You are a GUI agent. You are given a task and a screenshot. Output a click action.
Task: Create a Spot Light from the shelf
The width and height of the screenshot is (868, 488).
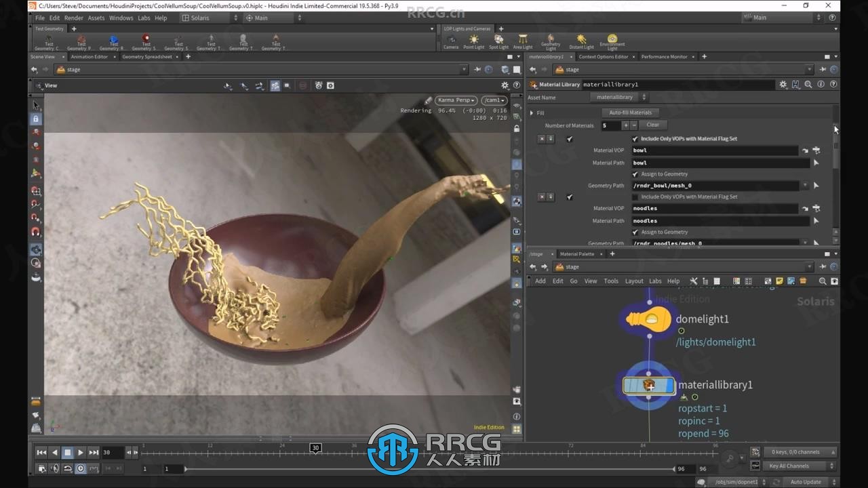498,42
